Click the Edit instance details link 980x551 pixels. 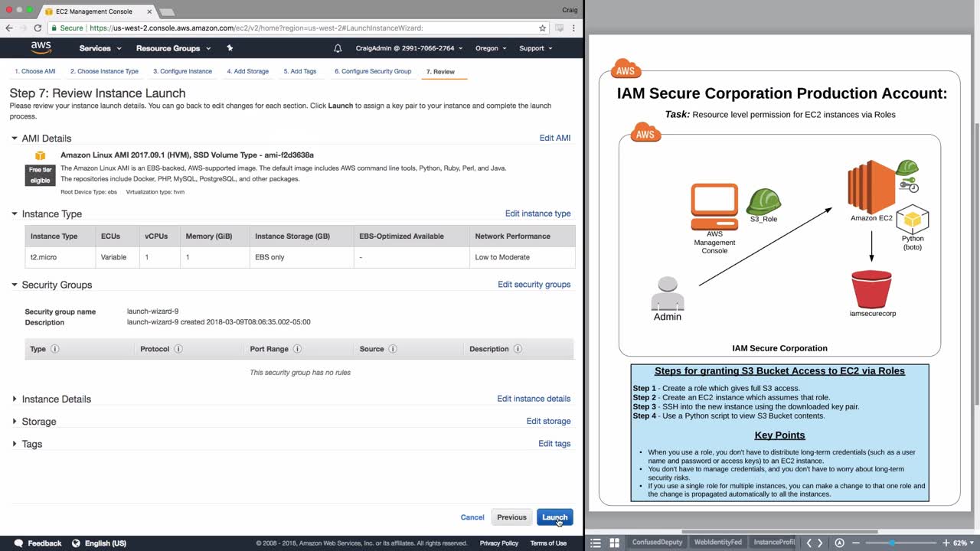[534, 399]
